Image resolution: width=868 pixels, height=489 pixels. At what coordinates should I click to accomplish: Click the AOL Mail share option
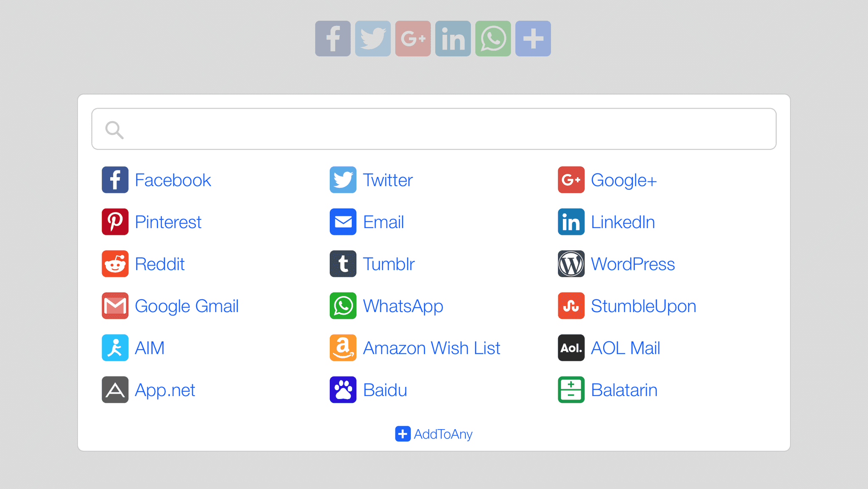622,348
